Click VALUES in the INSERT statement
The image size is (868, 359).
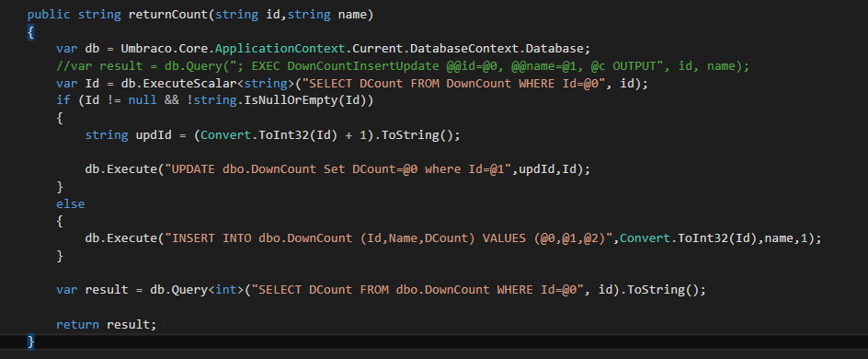coord(504,238)
